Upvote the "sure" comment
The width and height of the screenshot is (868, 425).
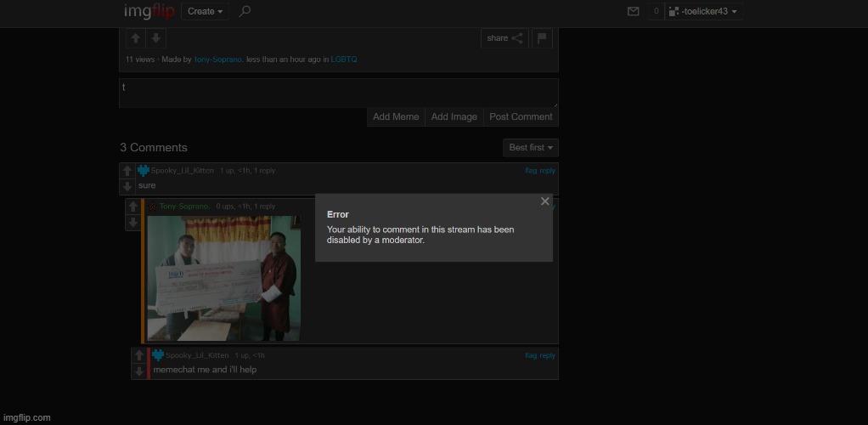[x=127, y=171]
